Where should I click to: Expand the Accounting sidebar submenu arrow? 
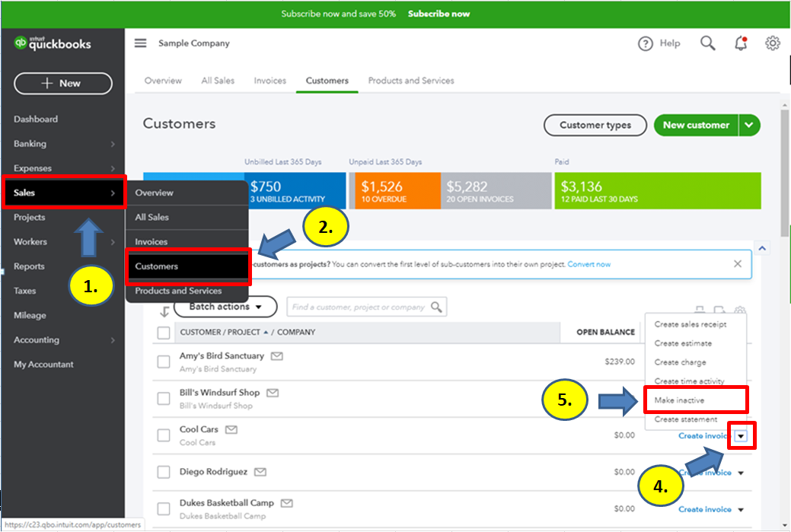click(x=113, y=340)
